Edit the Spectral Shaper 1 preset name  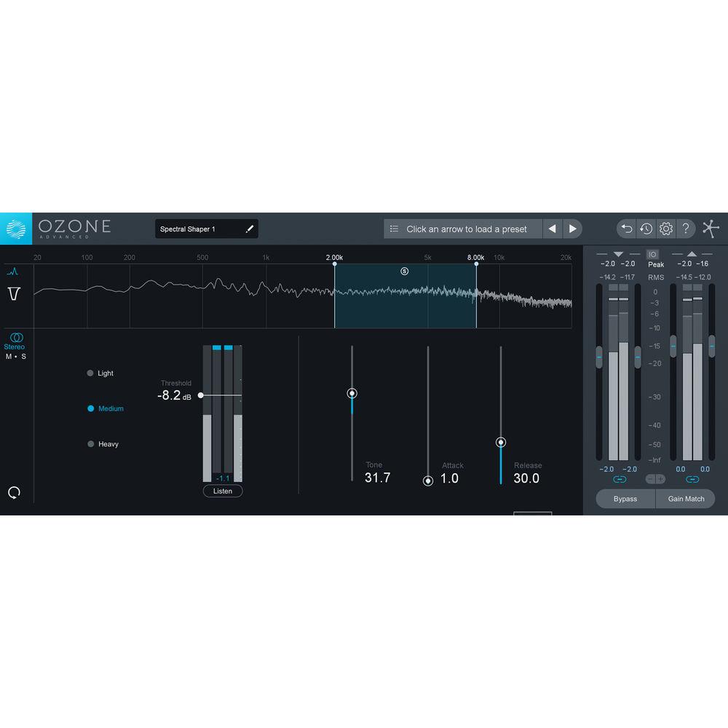[x=250, y=228]
